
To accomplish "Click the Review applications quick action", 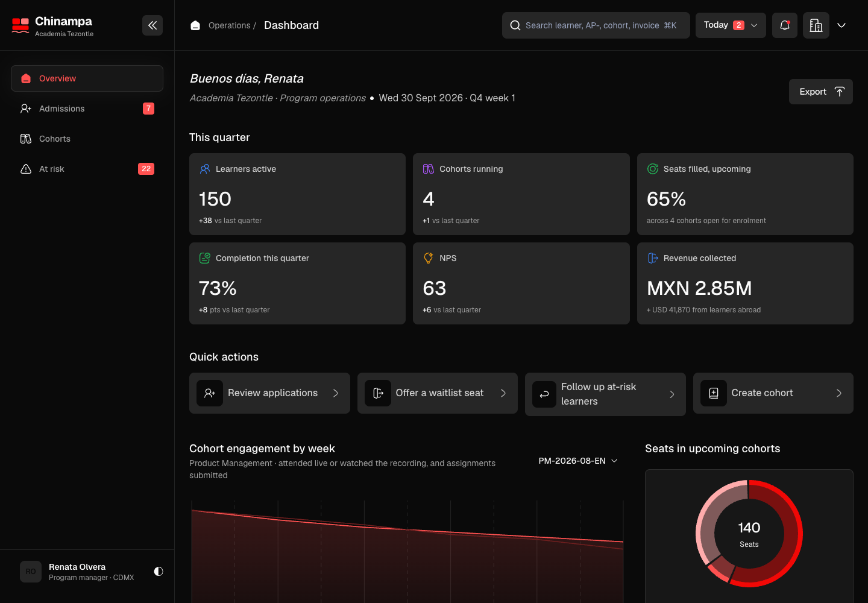I will pos(269,393).
